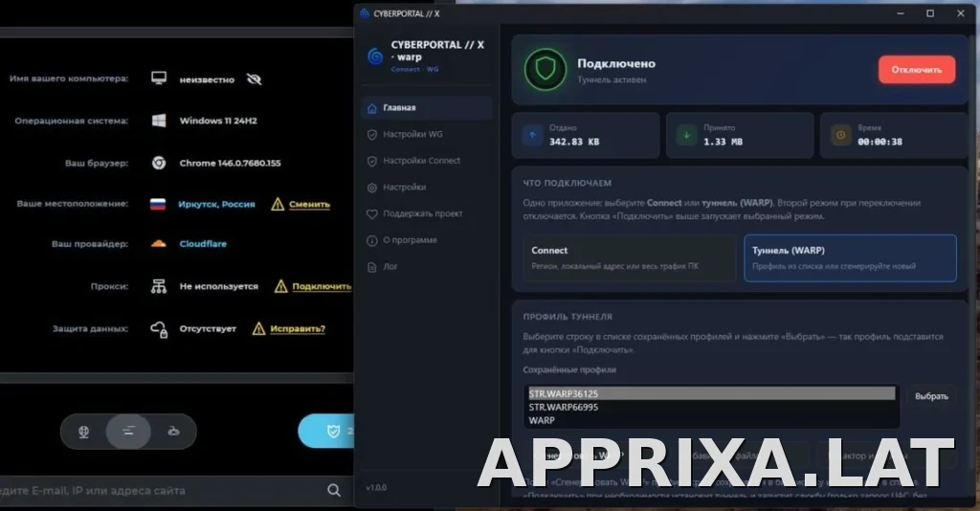Maximize the CYBERPORTAL // X window
The image size is (980, 511).
click(x=930, y=13)
